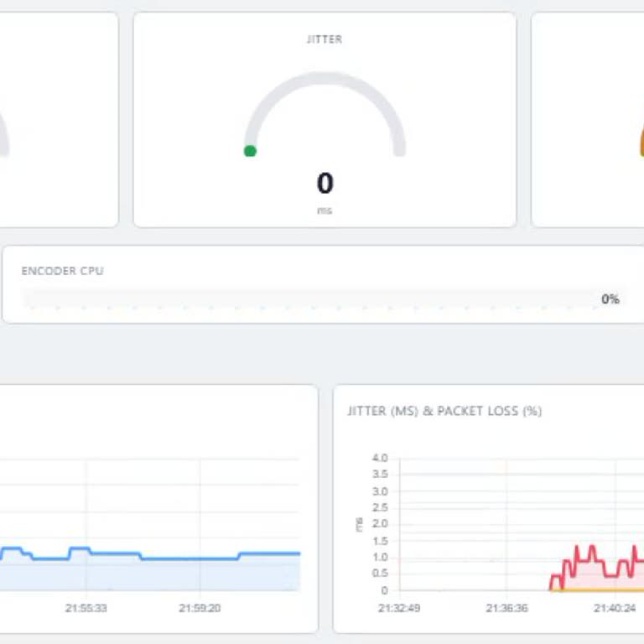The image size is (644, 644).
Task: Select the 21:59:20 time axis label
Action: coord(200,608)
